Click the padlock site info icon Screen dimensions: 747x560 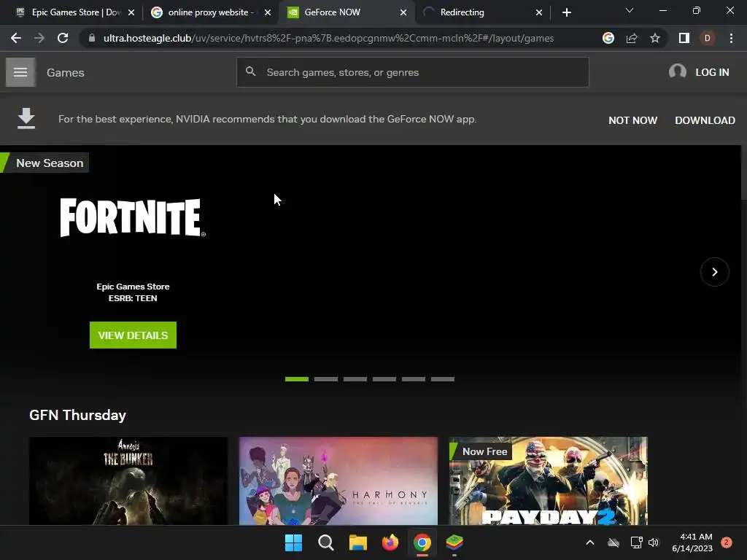(x=92, y=38)
